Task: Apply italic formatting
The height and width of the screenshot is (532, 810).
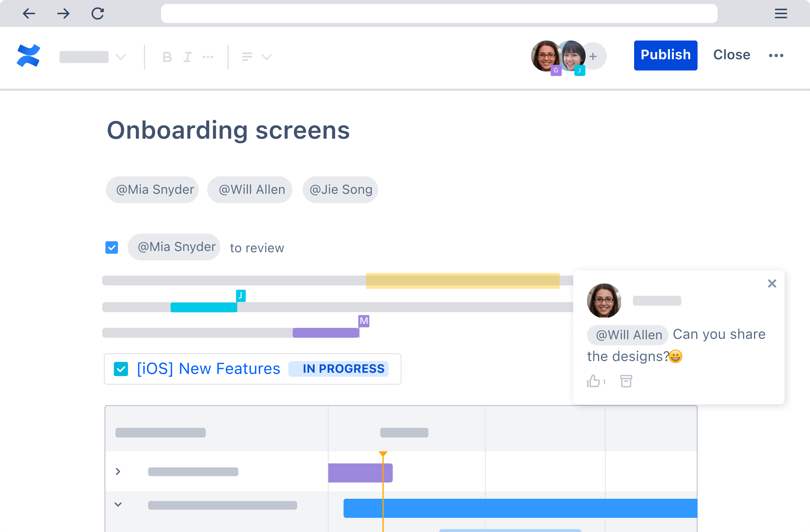Action: (188, 56)
